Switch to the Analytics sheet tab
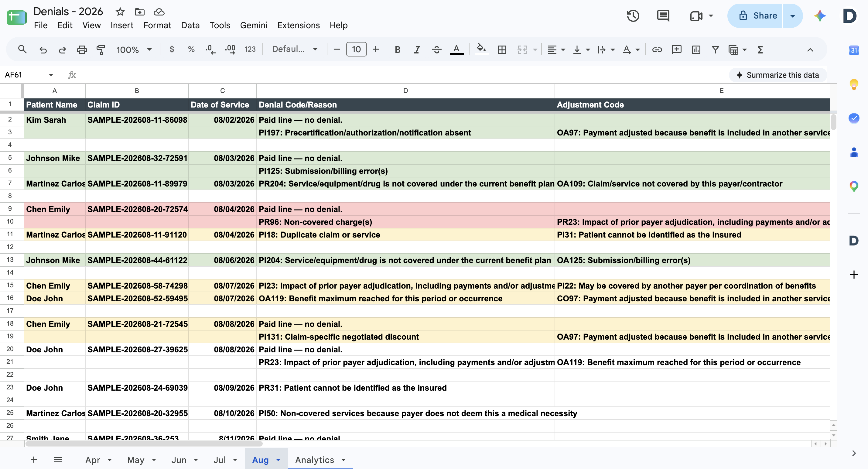Screen dimensions: 868x469 click(x=314, y=460)
